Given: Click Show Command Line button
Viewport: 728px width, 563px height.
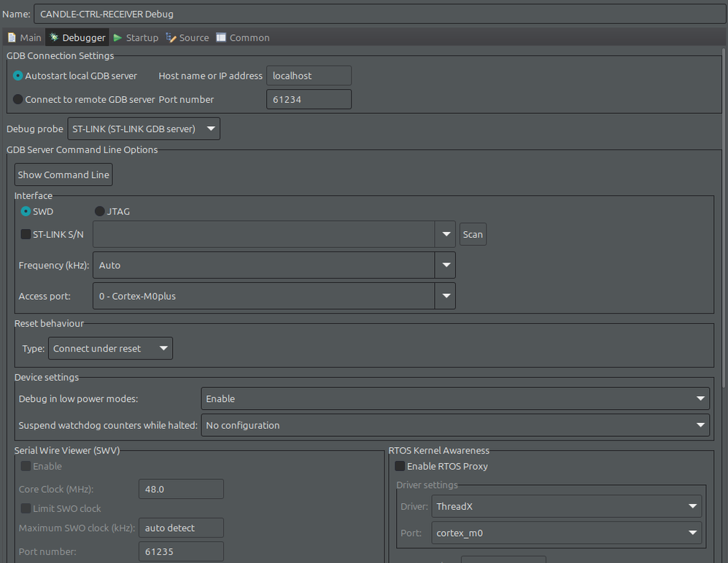Looking at the screenshot, I should [63, 174].
